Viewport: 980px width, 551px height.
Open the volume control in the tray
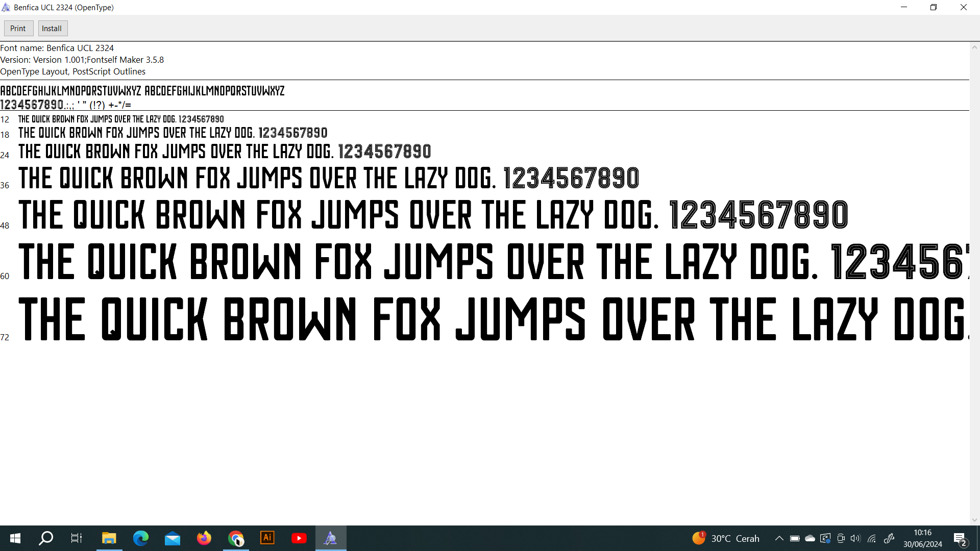coord(855,538)
